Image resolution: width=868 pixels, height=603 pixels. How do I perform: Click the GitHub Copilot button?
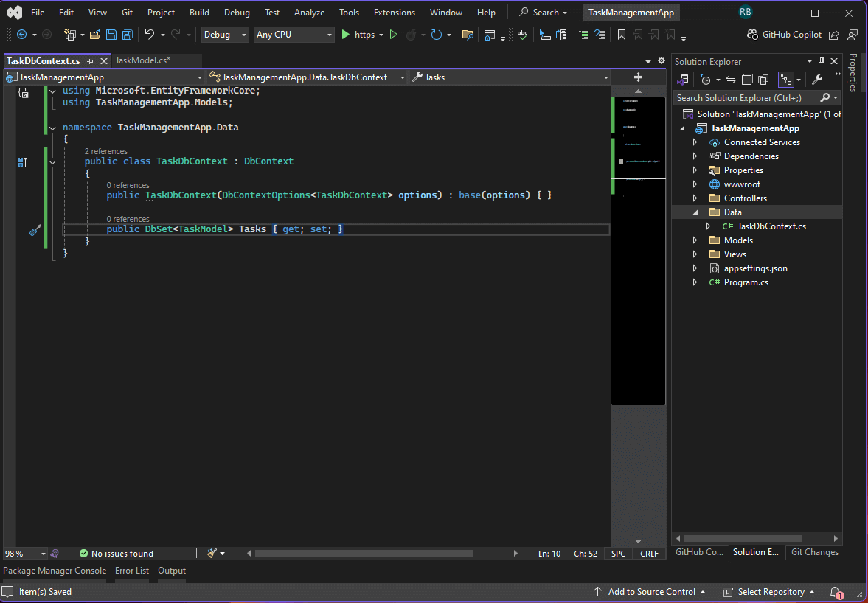784,35
